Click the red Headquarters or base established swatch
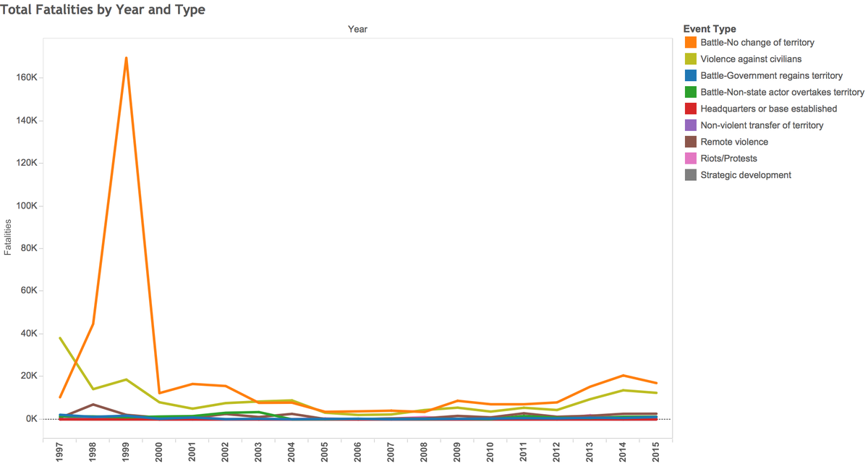 pyautogui.click(x=690, y=109)
